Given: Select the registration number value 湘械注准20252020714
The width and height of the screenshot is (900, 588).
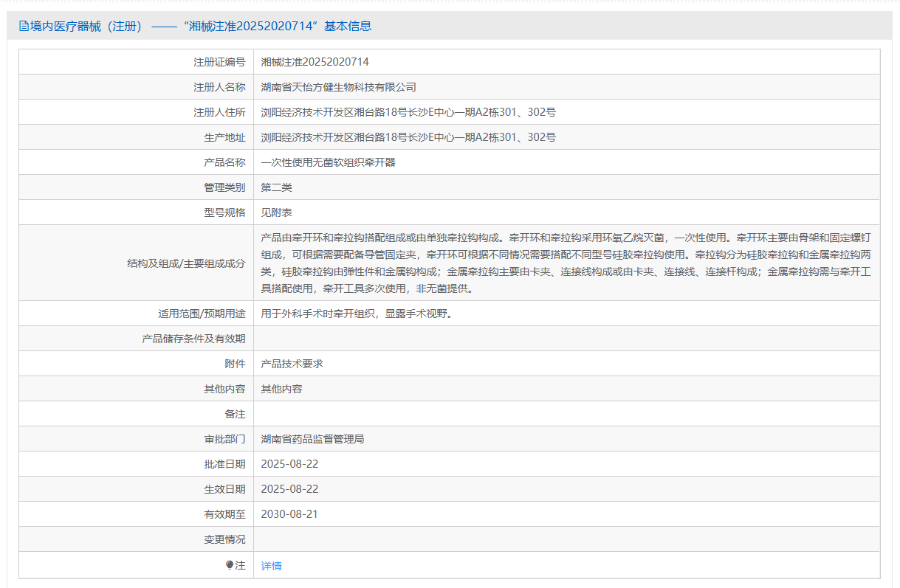Looking at the screenshot, I should pyautogui.click(x=315, y=62).
